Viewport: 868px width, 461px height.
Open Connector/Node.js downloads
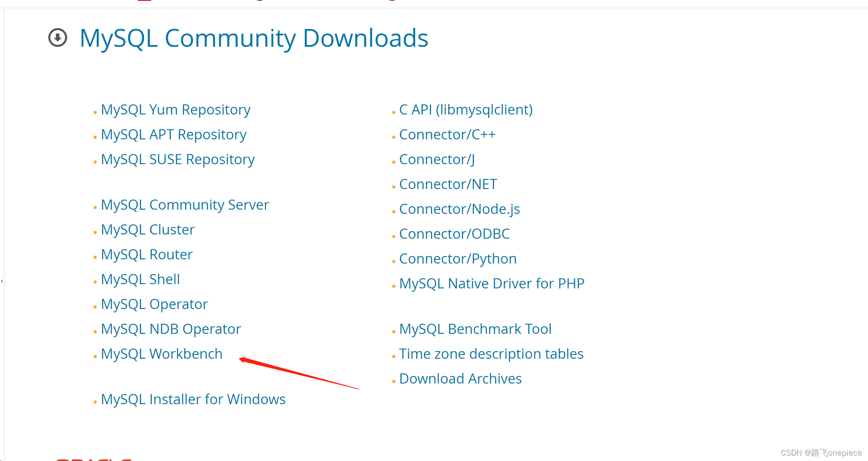[459, 209]
